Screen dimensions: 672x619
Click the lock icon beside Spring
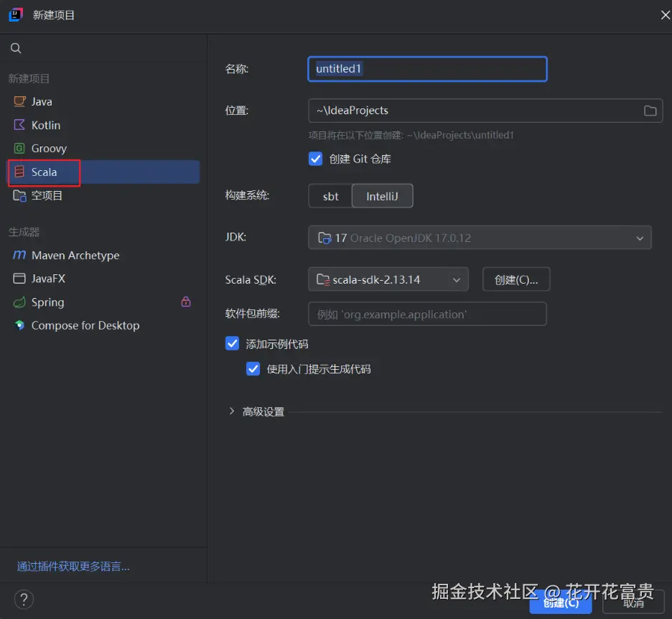185,302
